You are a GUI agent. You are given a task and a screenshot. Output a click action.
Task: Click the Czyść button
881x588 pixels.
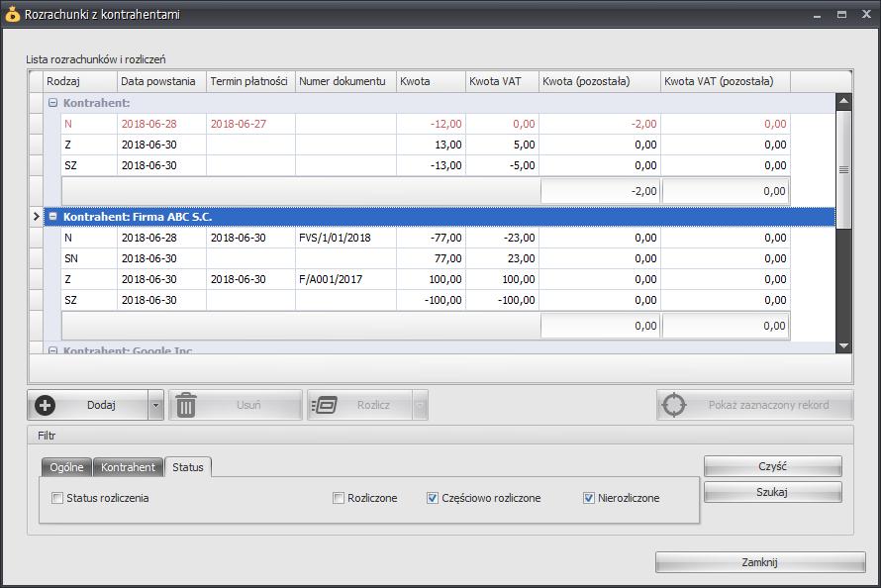pos(772,466)
